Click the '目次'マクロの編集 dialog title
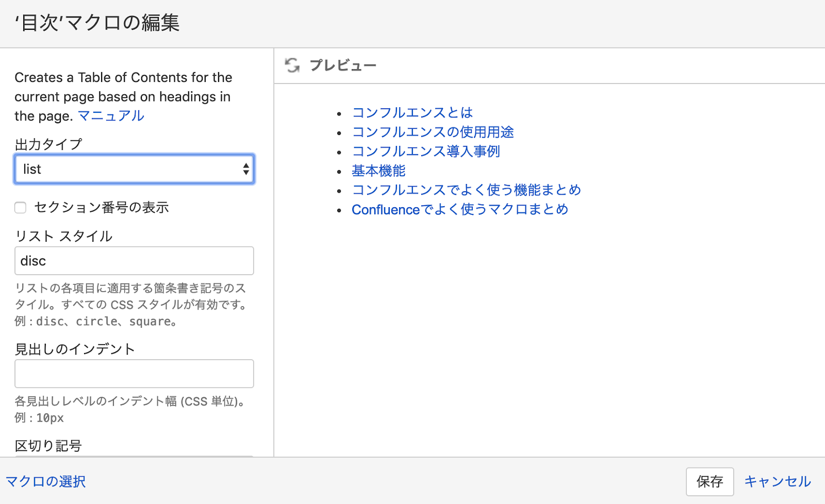The height and width of the screenshot is (504, 825). [97, 23]
